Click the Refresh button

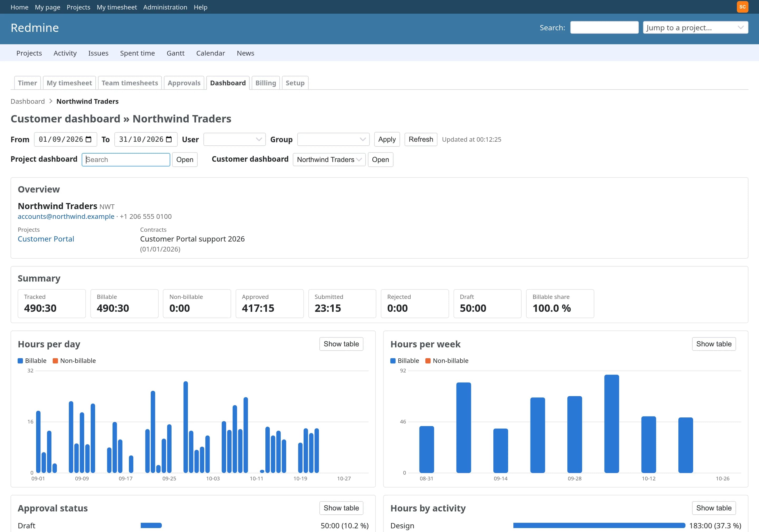point(421,139)
